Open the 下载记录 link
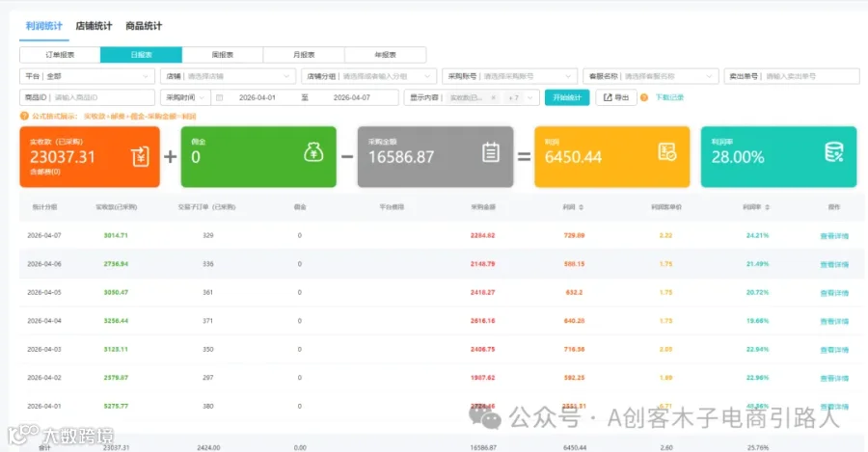Viewport: 868px width, 452px height. point(669,97)
